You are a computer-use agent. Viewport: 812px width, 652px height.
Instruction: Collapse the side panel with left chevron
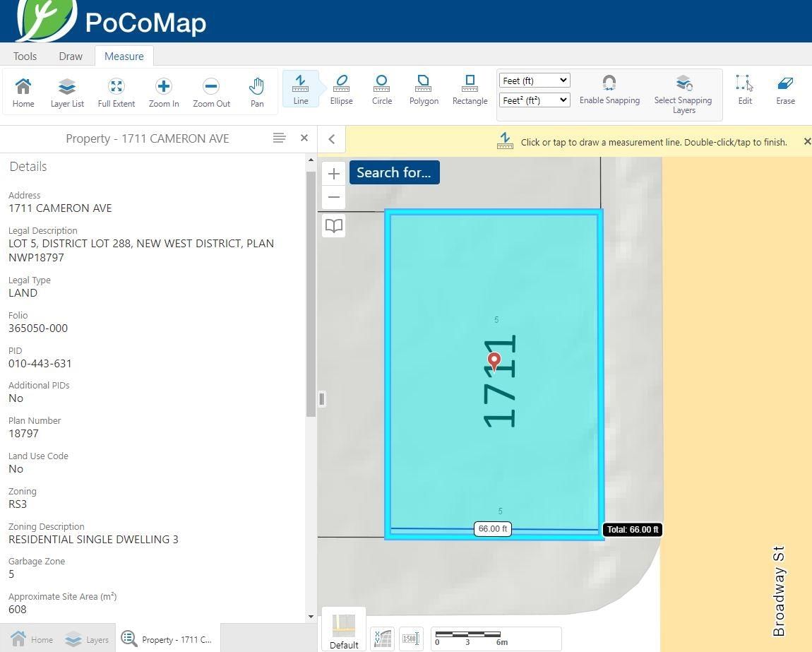(331, 139)
